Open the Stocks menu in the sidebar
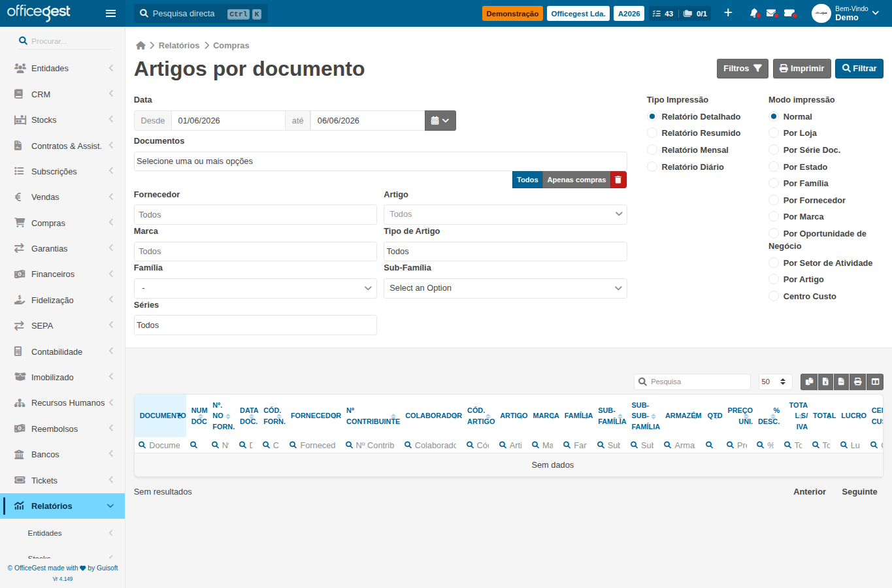 [63, 120]
